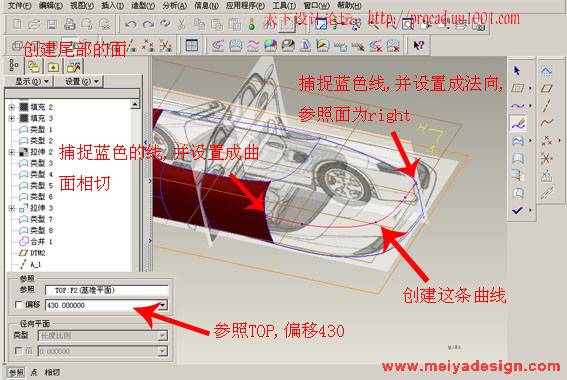Switch to the 相切 tab at bottom
Viewport: 567px width, 380px height.
(x=52, y=372)
